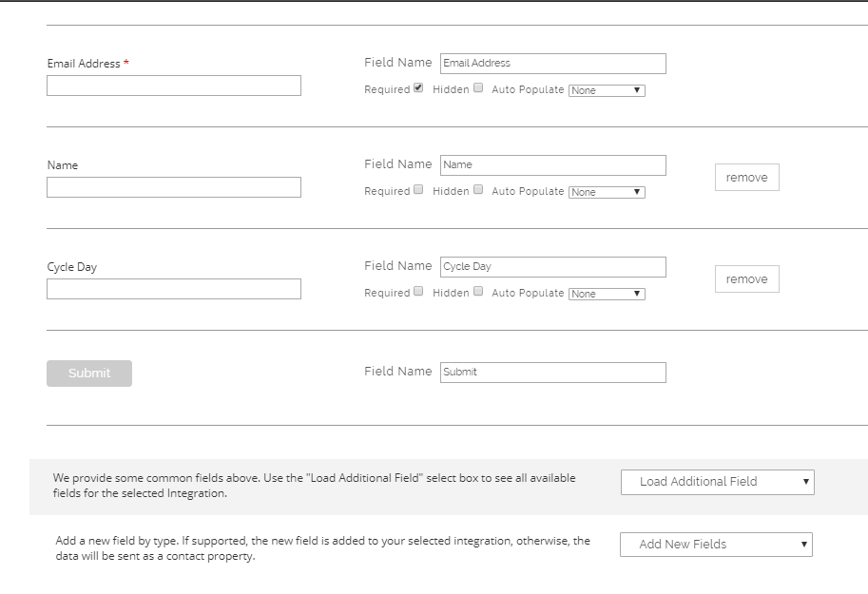Click the Email Address input box
The height and width of the screenshot is (594, 868).
(x=173, y=85)
